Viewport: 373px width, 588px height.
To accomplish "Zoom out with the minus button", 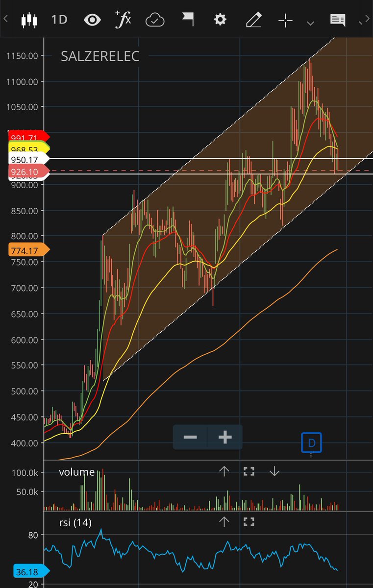I will (x=190, y=437).
